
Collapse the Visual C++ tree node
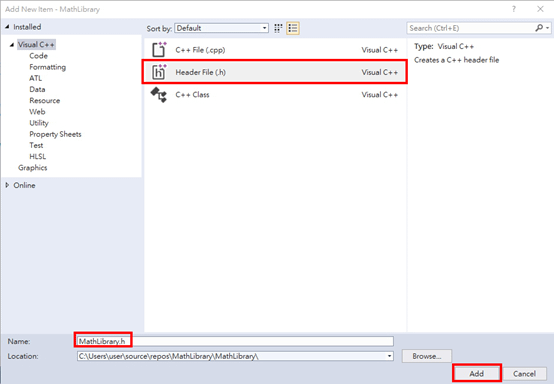coord(12,45)
